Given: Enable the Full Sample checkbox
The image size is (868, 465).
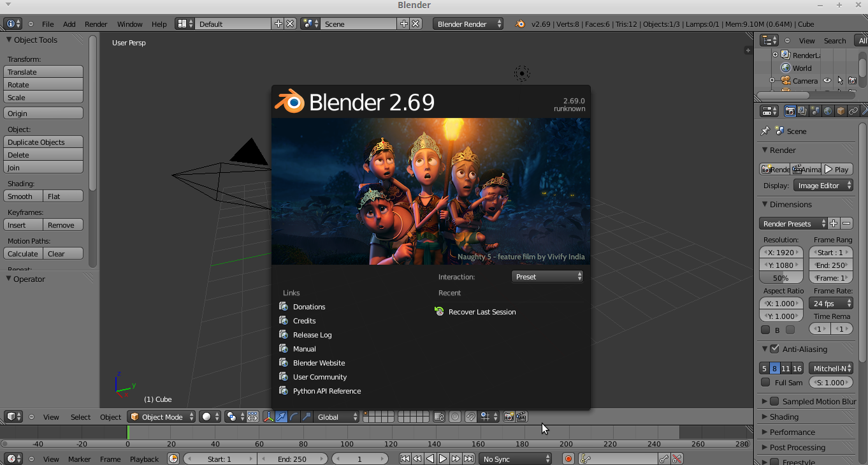Looking at the screenshot, I should [x=765, y=383].
